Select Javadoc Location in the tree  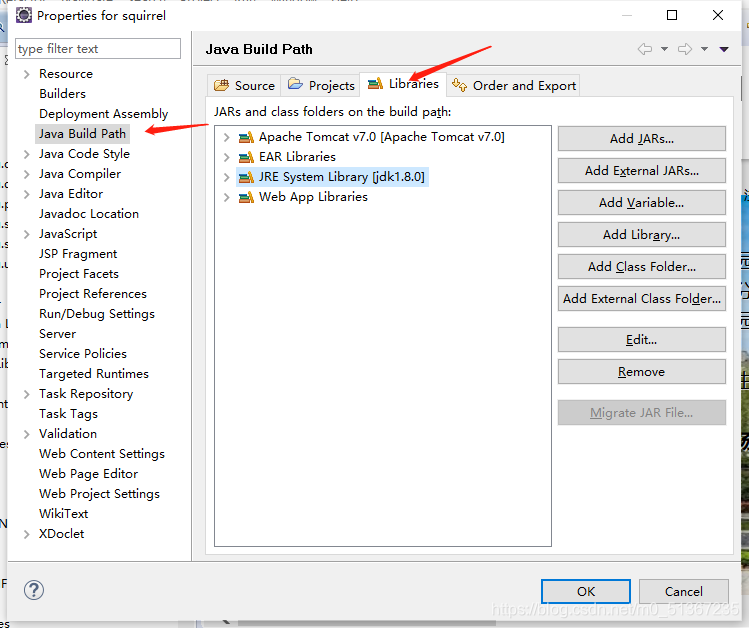coord(89,213)
